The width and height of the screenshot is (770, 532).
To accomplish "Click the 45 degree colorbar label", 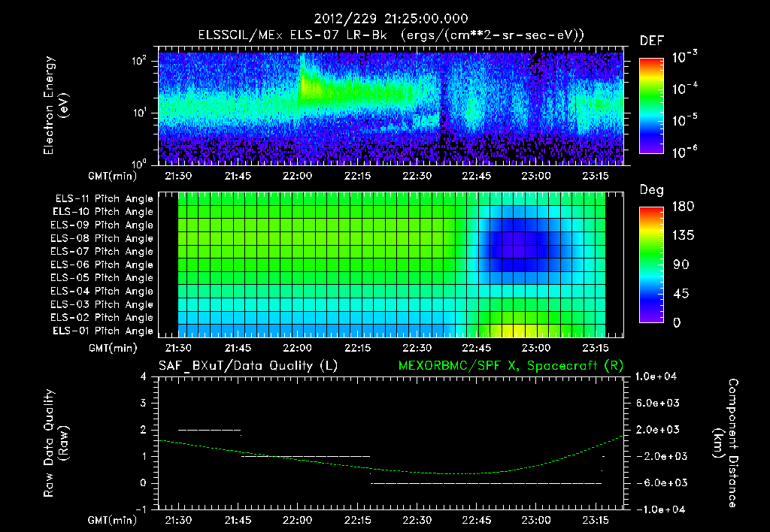I will 680,294.
